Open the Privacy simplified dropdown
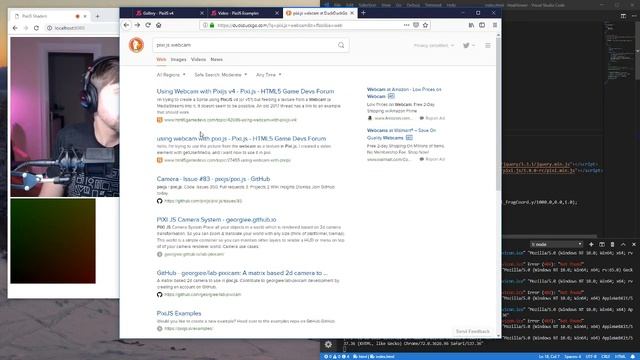The height and width of the screenshot is (360, 640). [x=433, y=45]
